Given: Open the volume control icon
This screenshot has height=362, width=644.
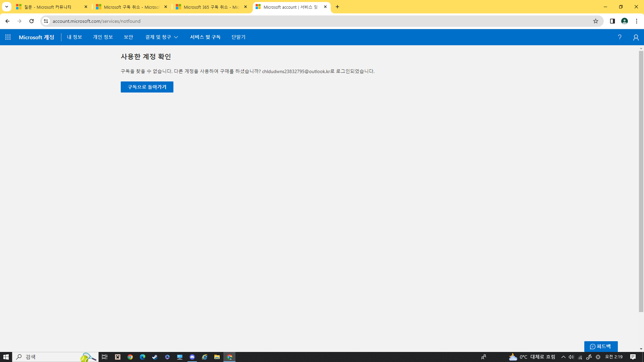Looking at the screenshot, I should click(571, 357).
